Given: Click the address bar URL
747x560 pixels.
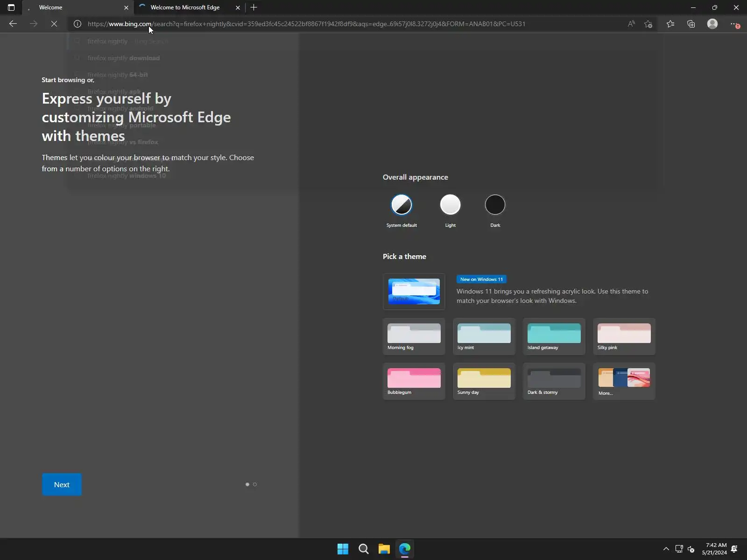Looking at the screenshot, I should click(x=306, y=24).
